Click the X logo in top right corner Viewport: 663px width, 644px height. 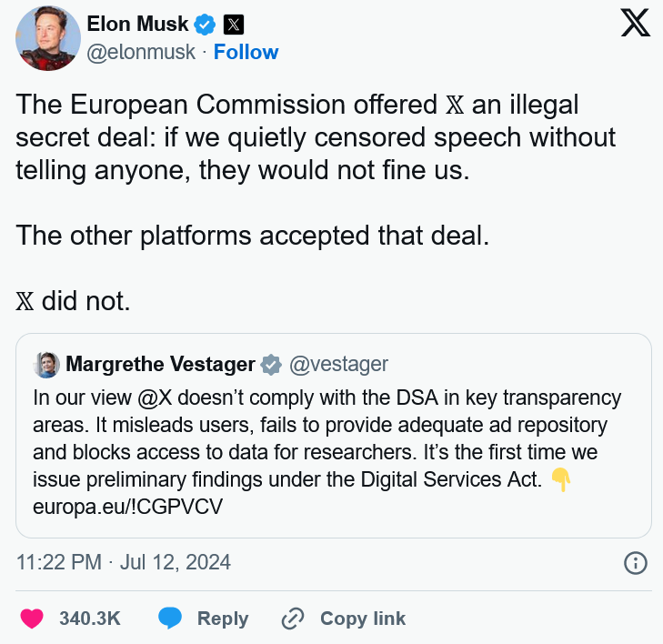tap(635, 24)
